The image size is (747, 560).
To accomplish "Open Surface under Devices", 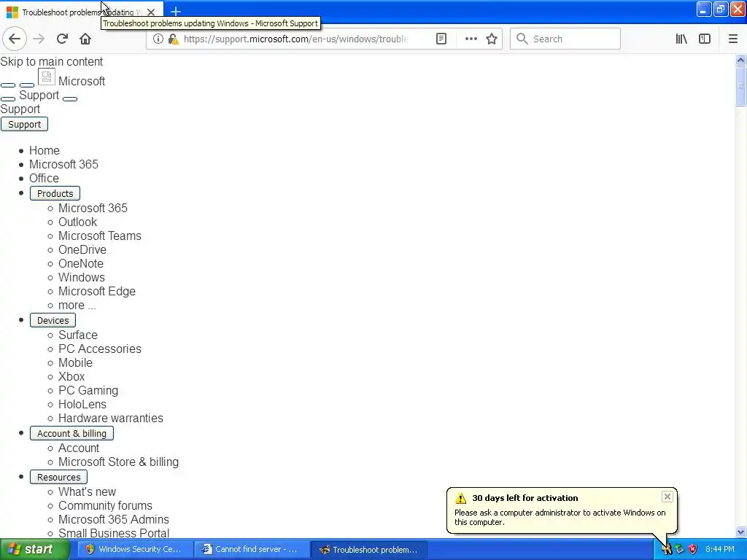I will 77,335.
